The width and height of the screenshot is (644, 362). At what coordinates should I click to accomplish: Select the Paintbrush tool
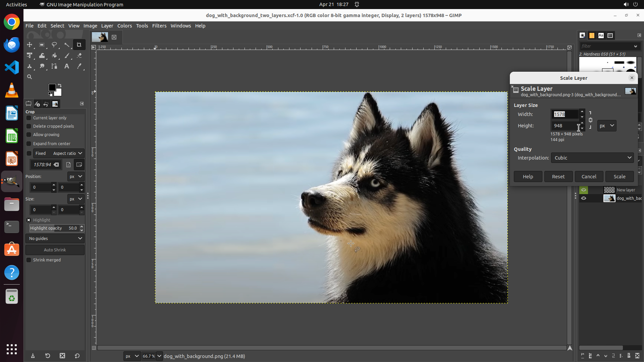[x=67, y=56]
